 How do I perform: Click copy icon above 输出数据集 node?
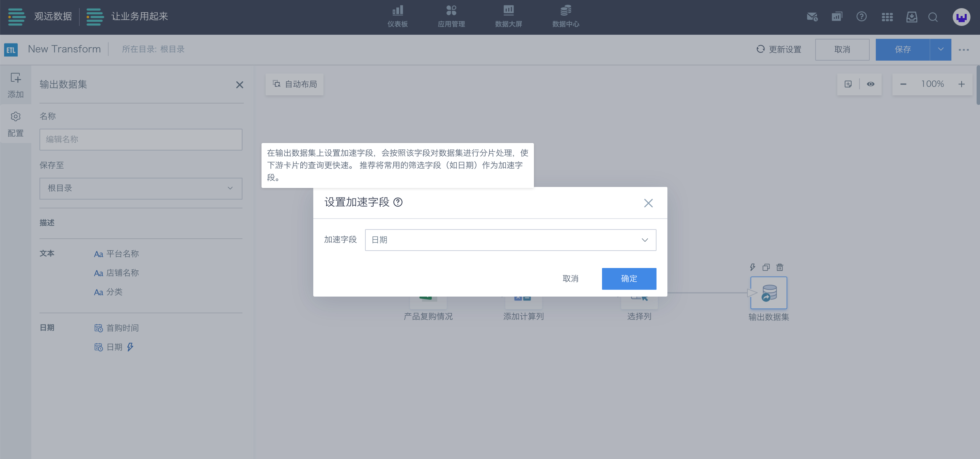(766, 267)
